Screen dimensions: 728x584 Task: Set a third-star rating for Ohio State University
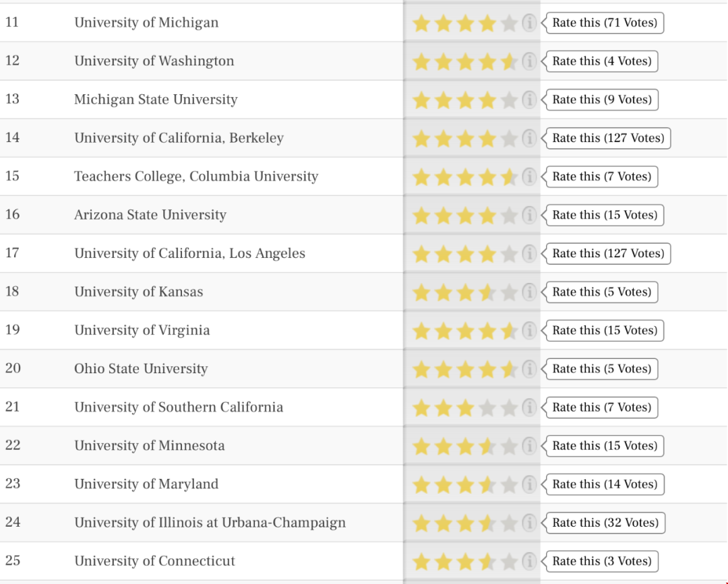click(x=465, y=369)
